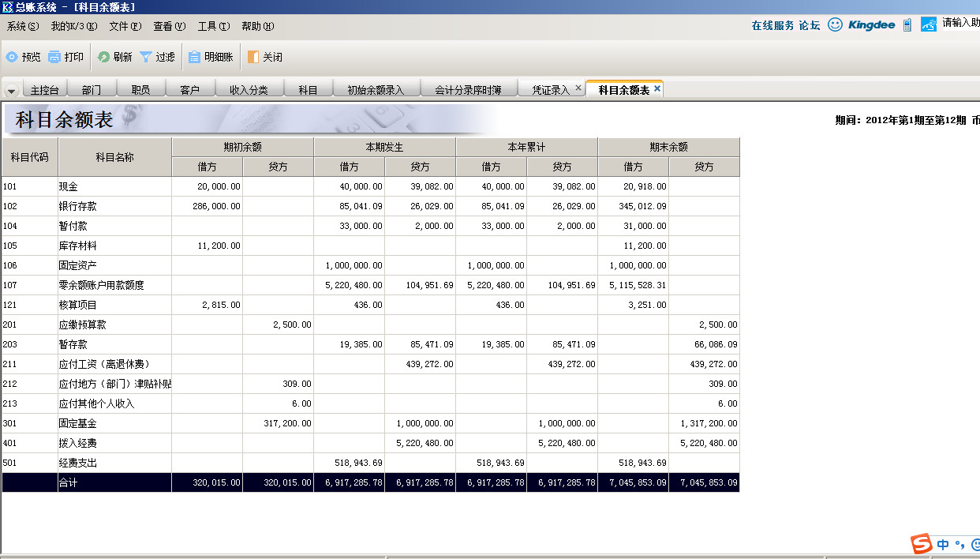Click the smiley face icon
Viewport: 980px width, 559px height.
pyautogui.click(x=835, y=24)
